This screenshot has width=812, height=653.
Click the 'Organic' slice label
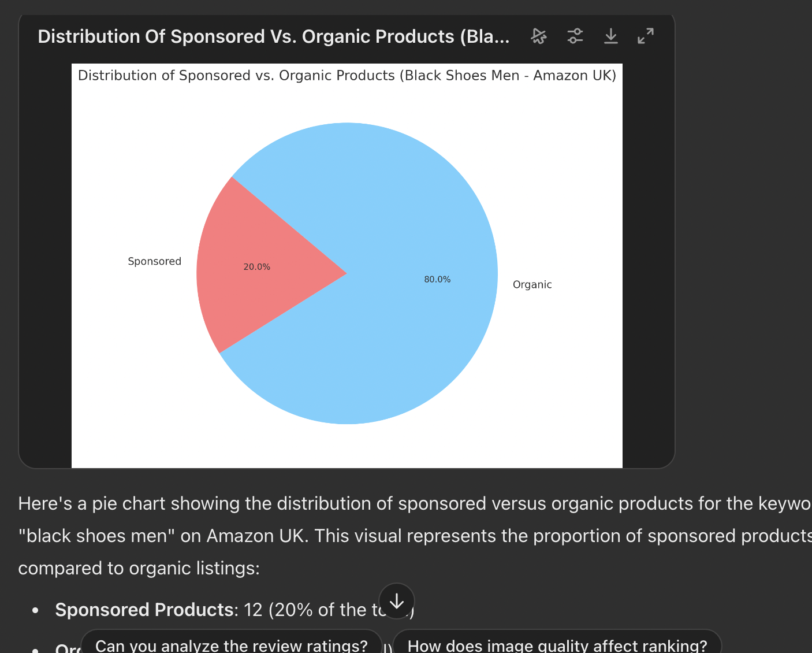pyautogui.click(x=532, y=284)
